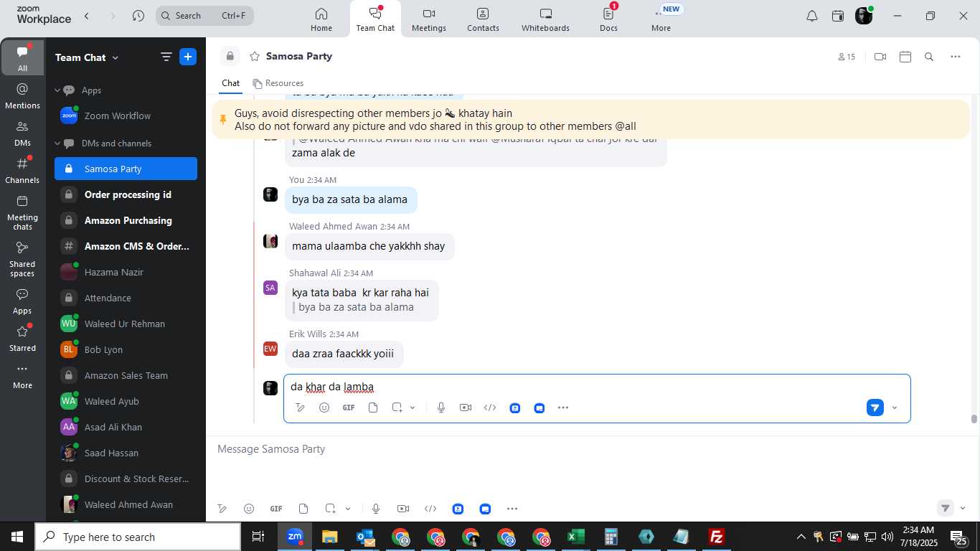The width and height of the screenshot is (980, 551).
Task: Record audio message in edit box toolbar
Action: (441, 408)
